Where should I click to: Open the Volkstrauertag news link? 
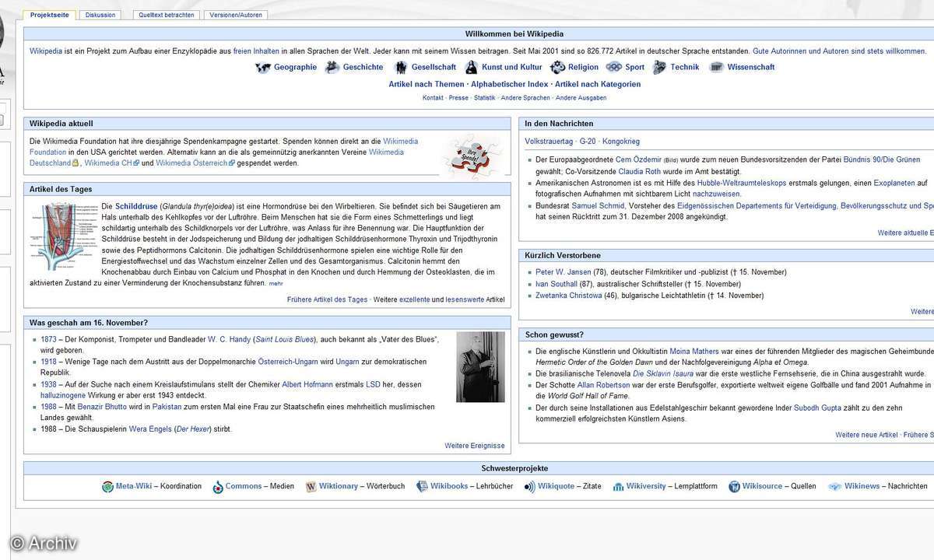(549, 142)
